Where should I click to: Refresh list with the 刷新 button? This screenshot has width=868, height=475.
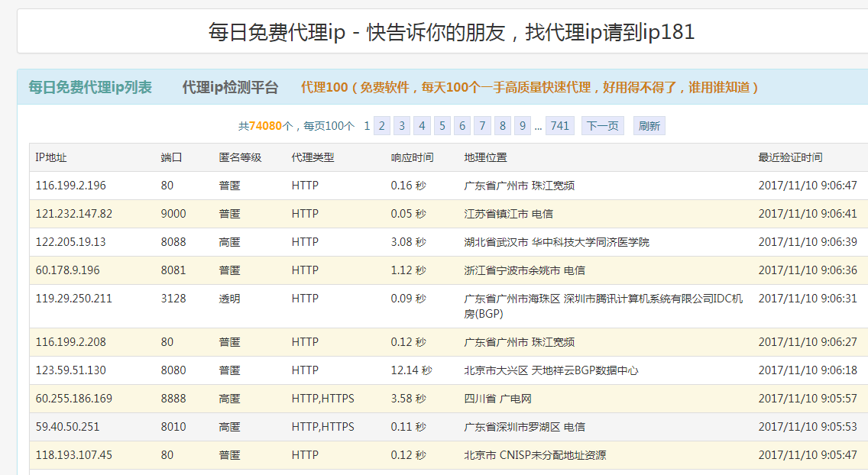(649, 126)
